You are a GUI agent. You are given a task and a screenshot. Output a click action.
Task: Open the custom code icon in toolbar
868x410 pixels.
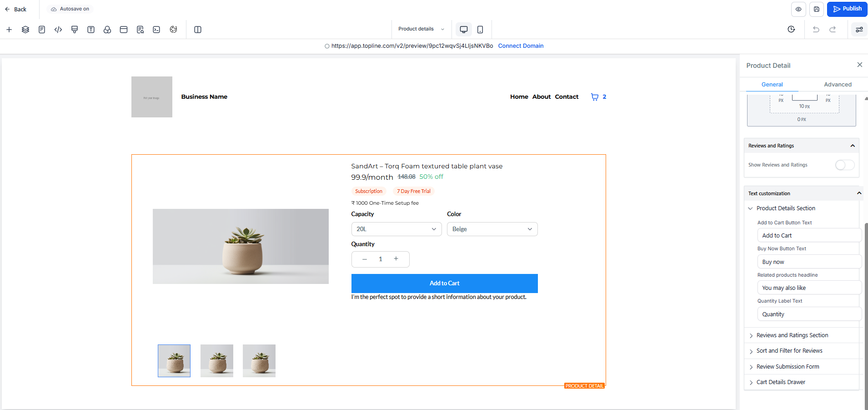click(x=58, y=30)
